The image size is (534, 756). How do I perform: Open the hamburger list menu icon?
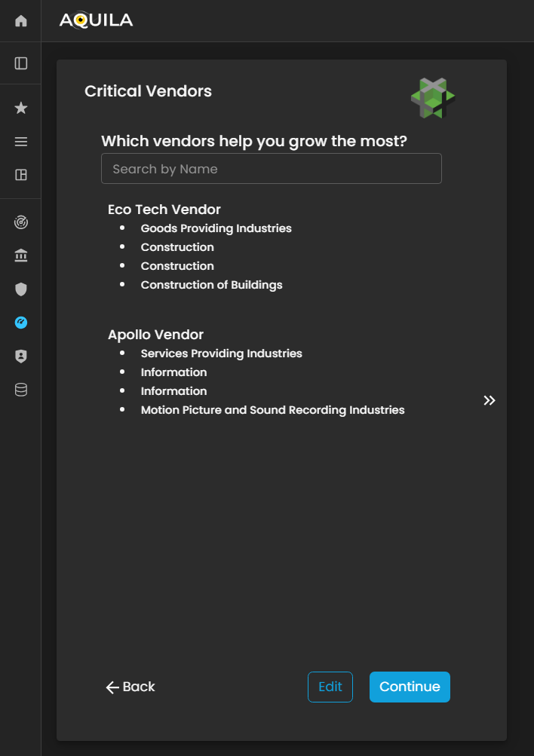[21, 142]
